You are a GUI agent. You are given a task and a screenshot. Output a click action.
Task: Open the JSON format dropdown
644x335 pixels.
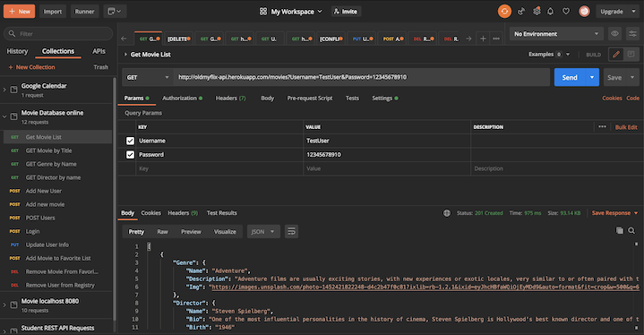263,231
